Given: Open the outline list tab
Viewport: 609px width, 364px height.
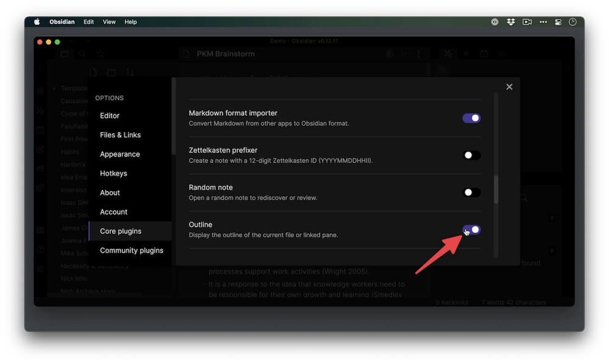Looking at the screenshot, I should [502, 54].
